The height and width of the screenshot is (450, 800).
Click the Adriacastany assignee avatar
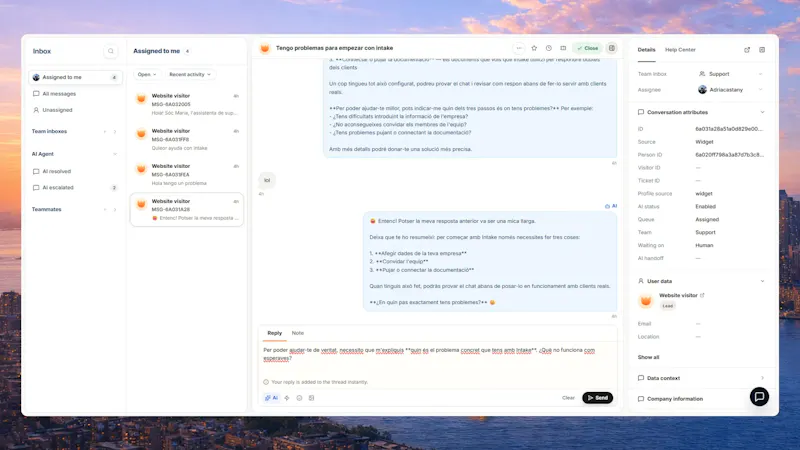point(702,90)
